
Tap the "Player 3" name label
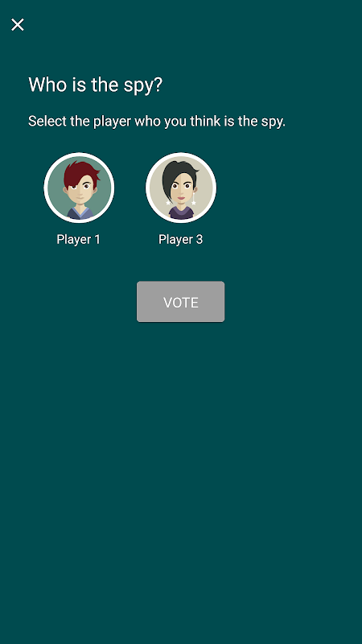[x=180, y=239]
